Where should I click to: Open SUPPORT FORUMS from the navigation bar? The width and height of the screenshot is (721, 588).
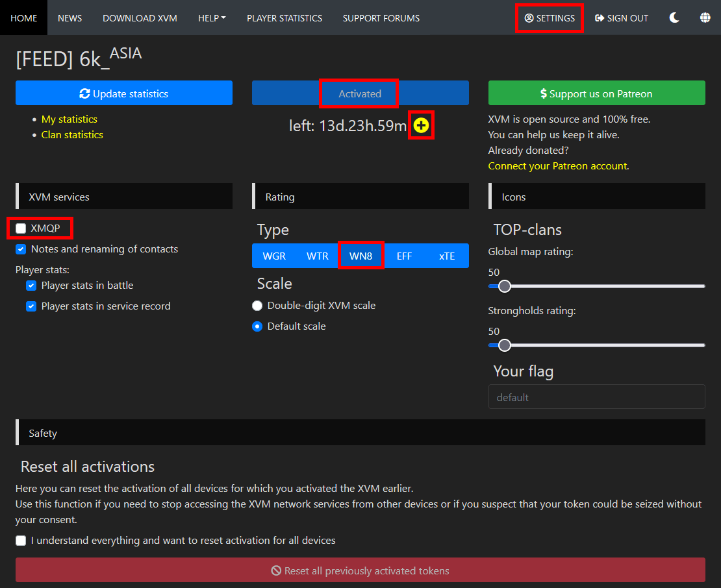pyautogui.click(x=381, y=18)
